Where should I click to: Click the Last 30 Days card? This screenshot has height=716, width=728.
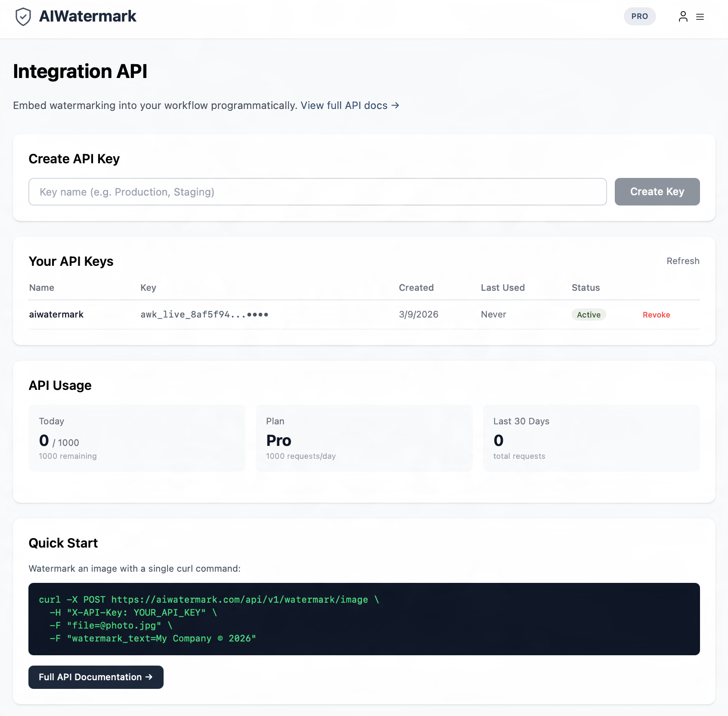(x=591, y=438)
